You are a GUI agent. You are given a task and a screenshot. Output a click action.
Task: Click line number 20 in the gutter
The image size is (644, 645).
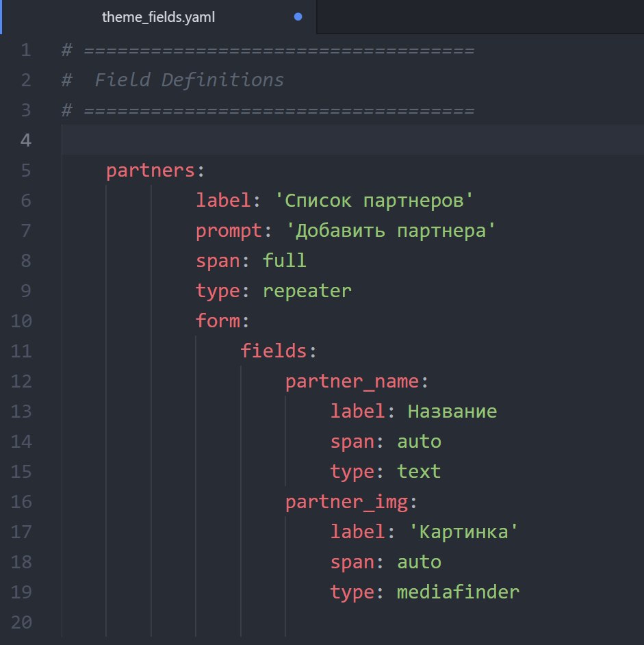click(21, 622)
